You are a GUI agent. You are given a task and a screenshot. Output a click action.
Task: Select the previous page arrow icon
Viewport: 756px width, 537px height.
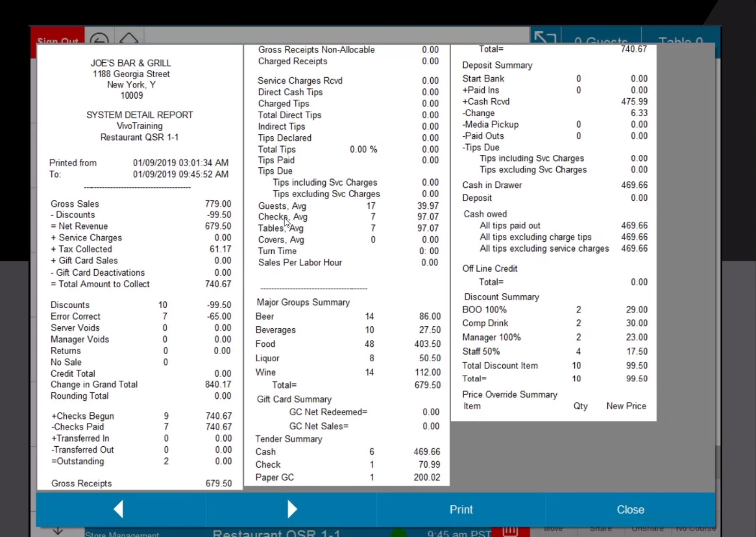[x=119, y=509]
